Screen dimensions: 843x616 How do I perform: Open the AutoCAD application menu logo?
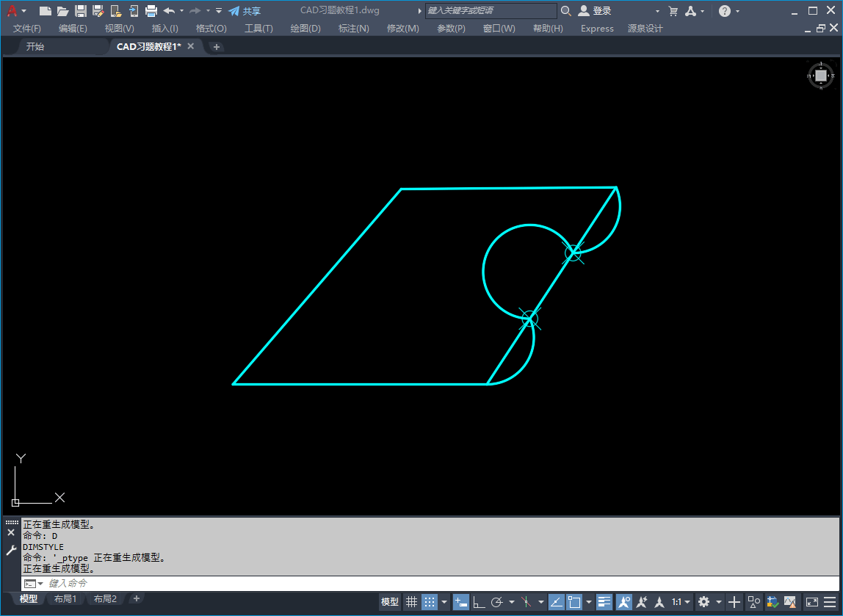[x=12, y=11]
